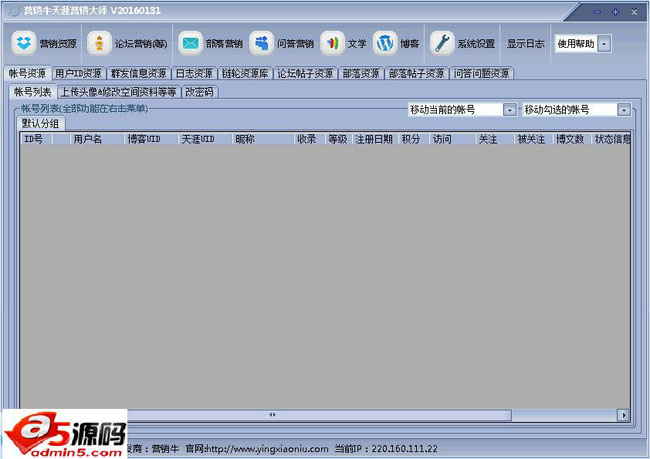Sort by the 等级 column header
Viewport: 650px width, 459px height.
pos(339,139)
